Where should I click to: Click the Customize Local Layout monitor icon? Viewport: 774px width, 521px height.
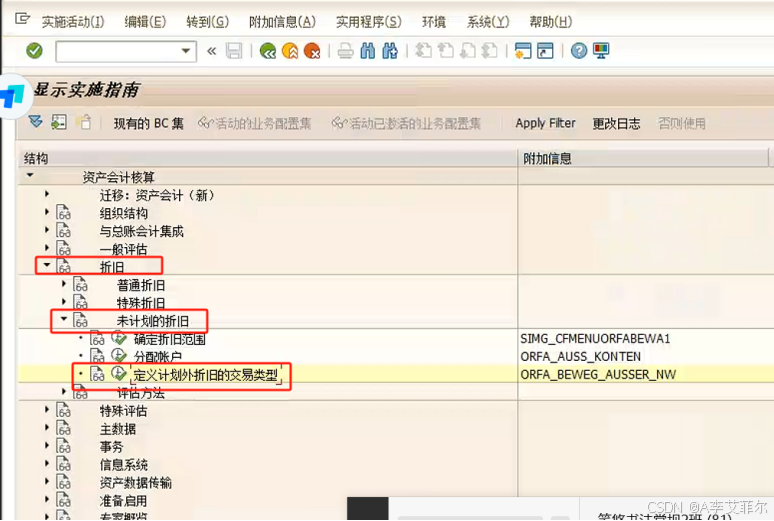coord(601,51)
